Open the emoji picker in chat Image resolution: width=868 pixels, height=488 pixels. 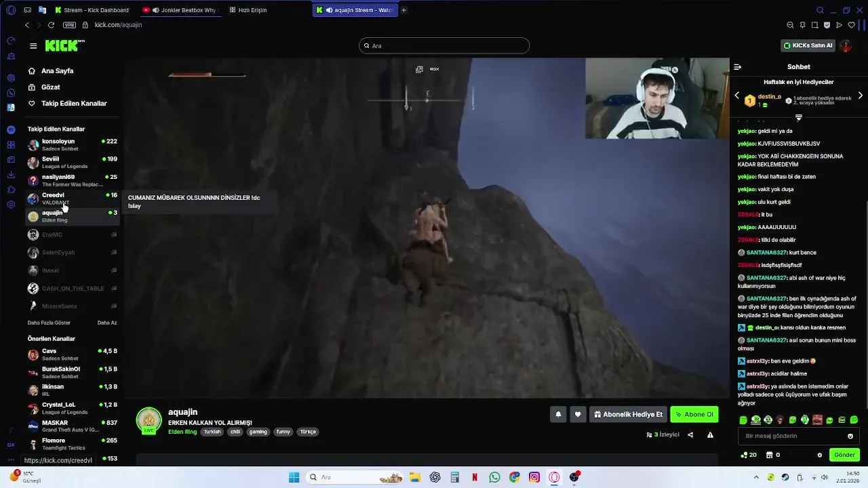pyautogui.click(x=850, y=436)
